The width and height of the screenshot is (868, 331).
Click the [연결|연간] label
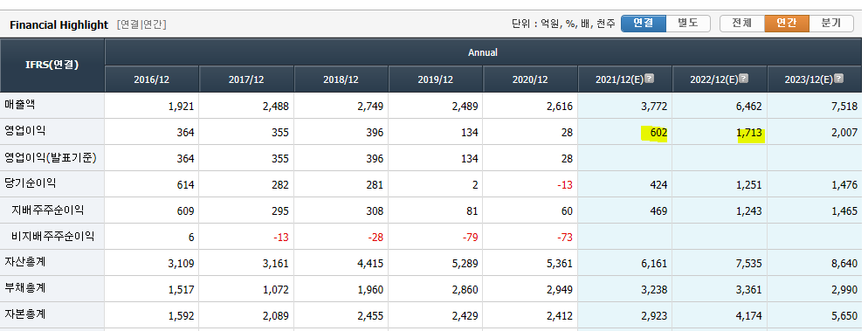(x=141, y=25)
